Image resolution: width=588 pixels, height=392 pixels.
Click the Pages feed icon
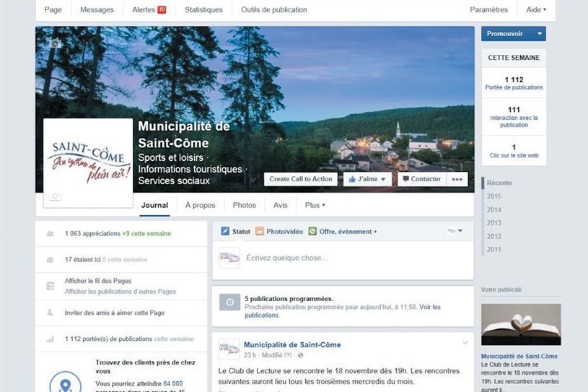click(50, 286)
